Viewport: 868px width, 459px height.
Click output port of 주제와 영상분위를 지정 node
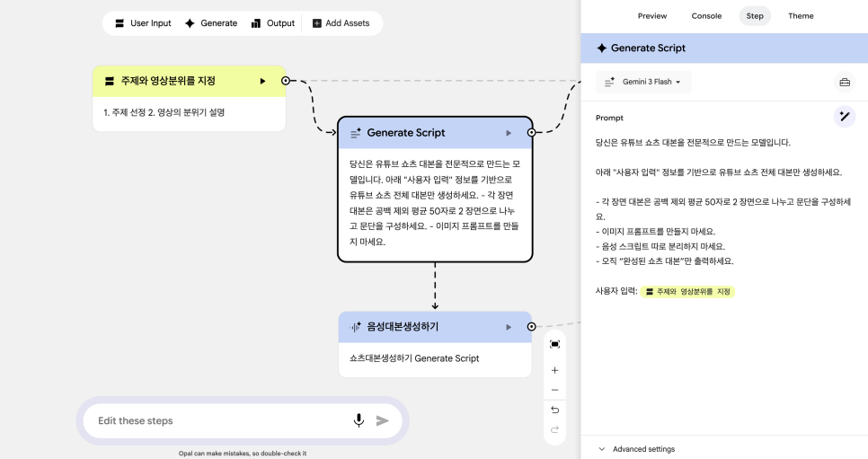pos(286,81)
